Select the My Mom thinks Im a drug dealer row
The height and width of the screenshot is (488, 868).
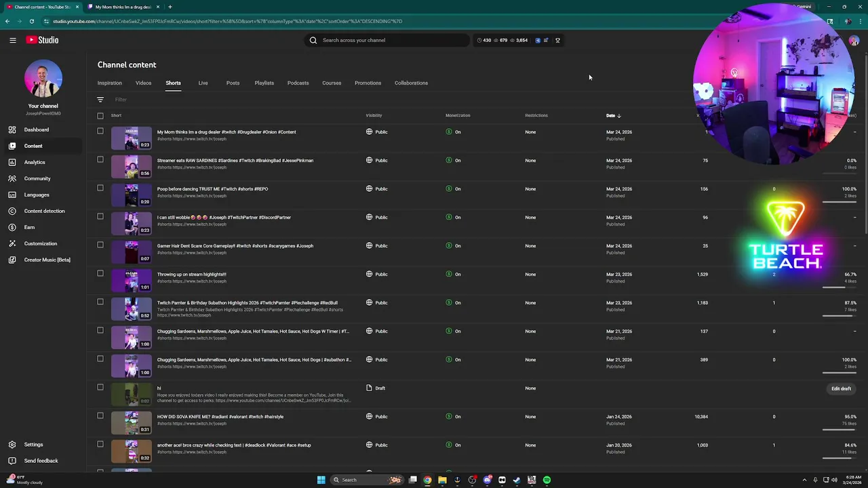(100, 131)
